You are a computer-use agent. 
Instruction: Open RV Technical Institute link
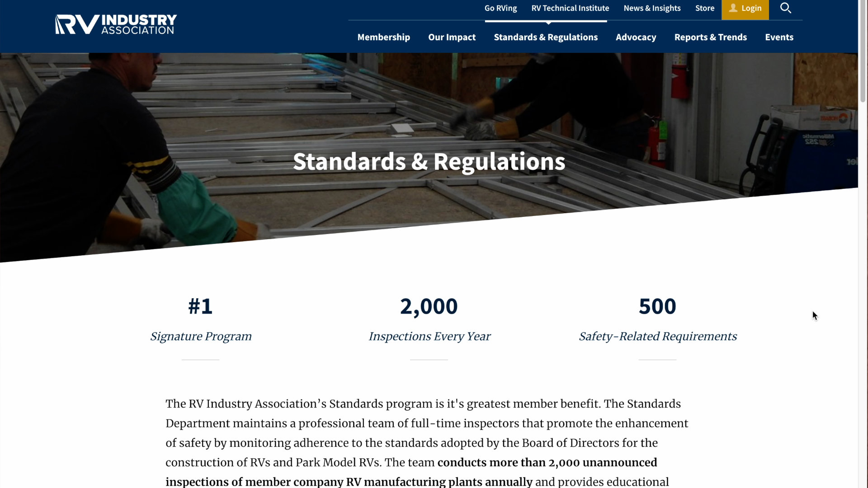click(570, 8)
